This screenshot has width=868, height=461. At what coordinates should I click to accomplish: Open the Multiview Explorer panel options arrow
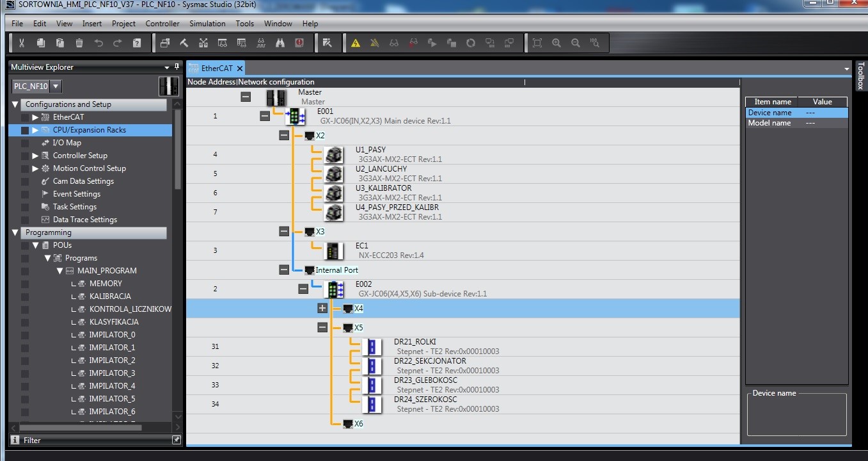(x=167, y=67)
